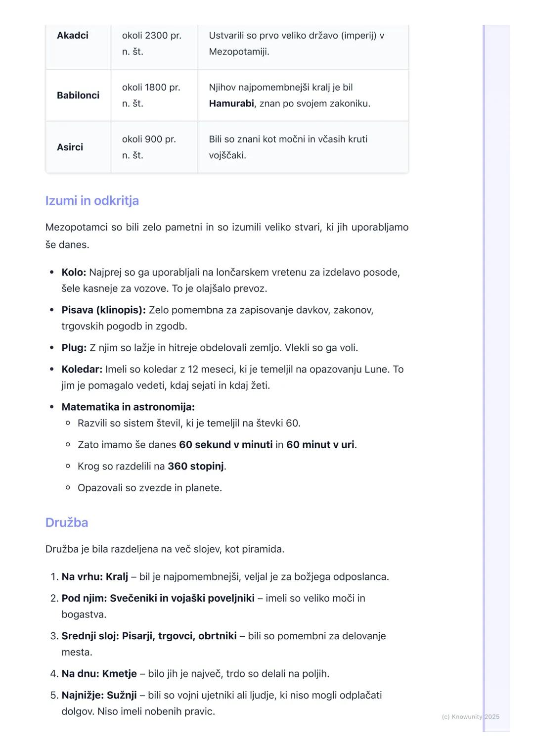Click the "Kolo:" bullet label
Image resolution: width=534 pixels, height=756 pixels.
[74, 273]
